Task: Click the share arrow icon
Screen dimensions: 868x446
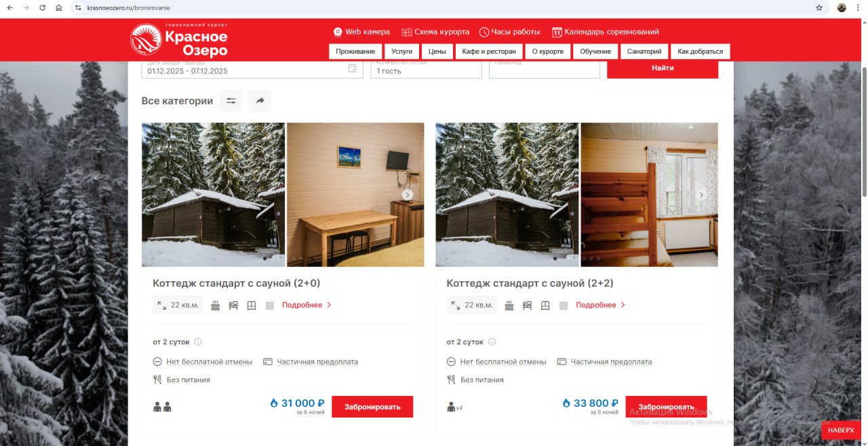Action: tap(260, 101)
